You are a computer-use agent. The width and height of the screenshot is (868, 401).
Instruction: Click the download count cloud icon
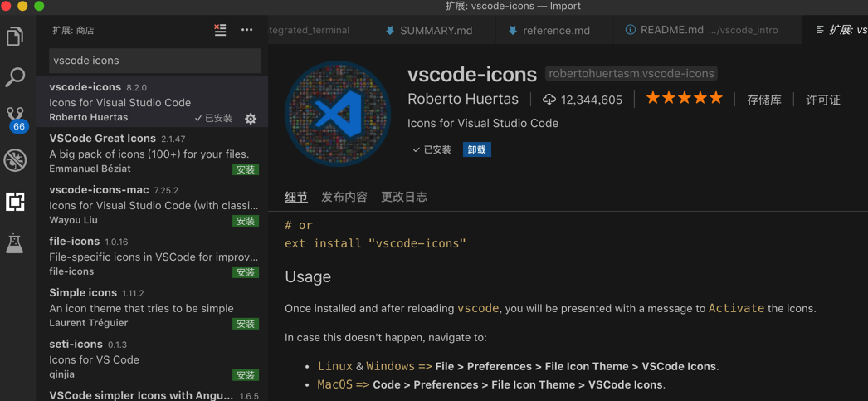(x=549, y=100)
